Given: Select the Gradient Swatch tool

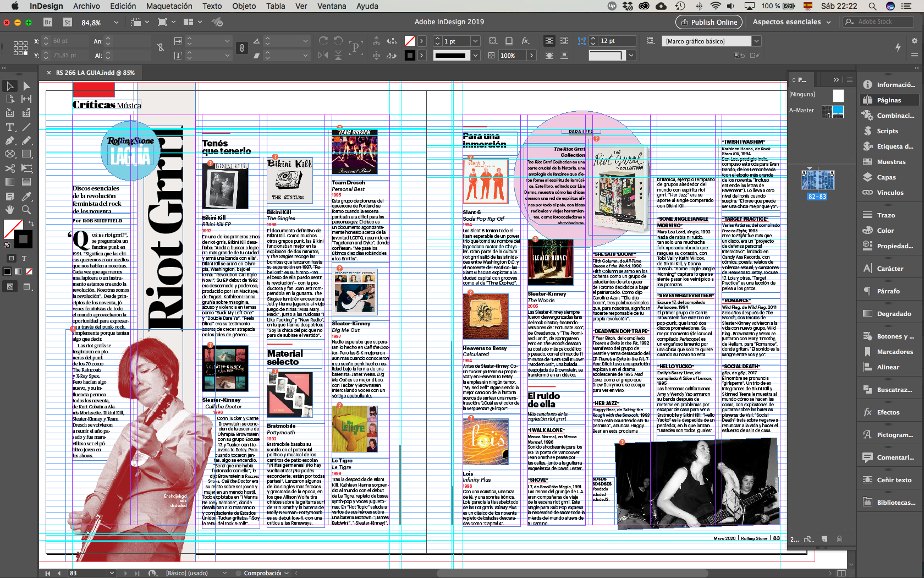Looking at the screenshot, I should click(x=10, y=182).
